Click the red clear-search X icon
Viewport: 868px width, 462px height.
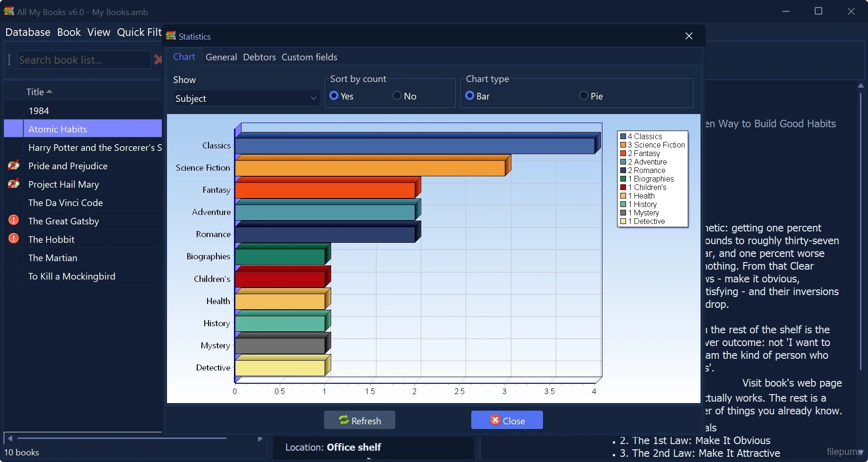tap(158, 59)
